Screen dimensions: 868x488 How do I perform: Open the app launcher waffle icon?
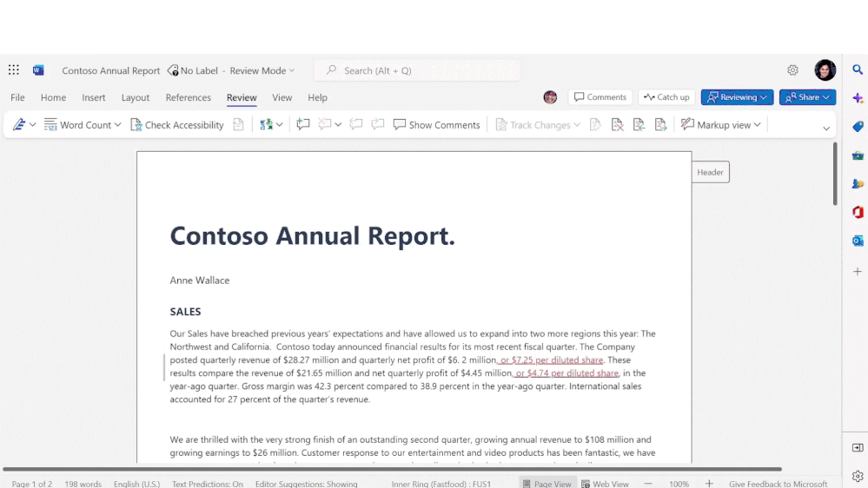click(x=13, y=70)
